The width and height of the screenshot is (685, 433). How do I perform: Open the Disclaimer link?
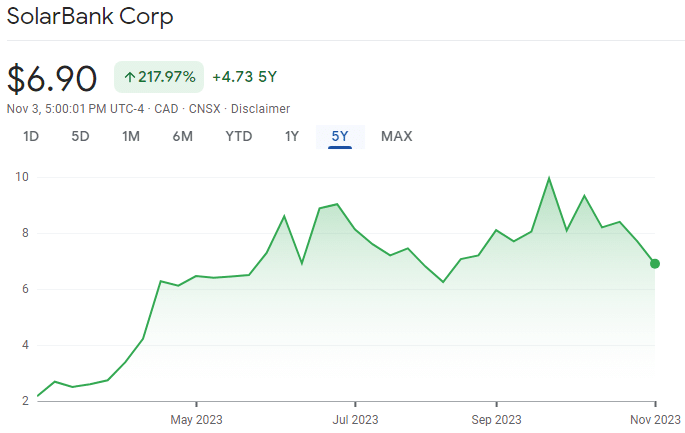(260, 109)
